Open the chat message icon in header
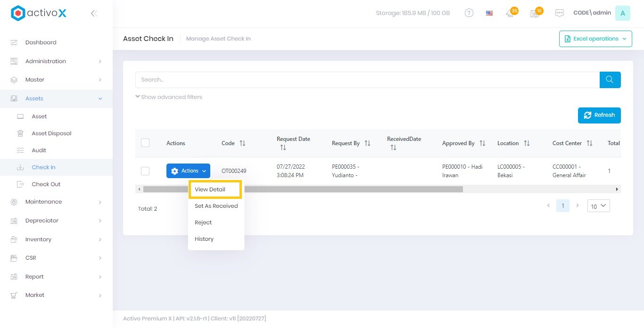The width and height of the screenshot is (644, 328). click(559, 13)
